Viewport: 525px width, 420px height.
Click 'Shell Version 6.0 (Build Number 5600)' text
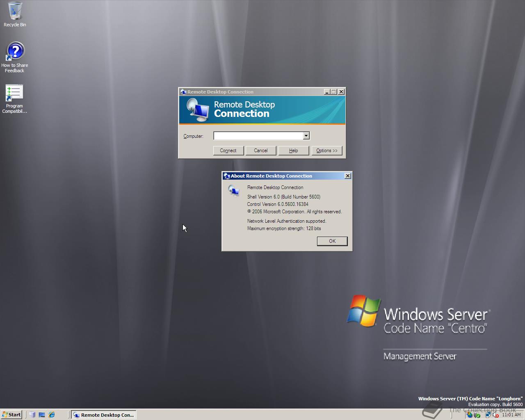(x=284, y=197)
